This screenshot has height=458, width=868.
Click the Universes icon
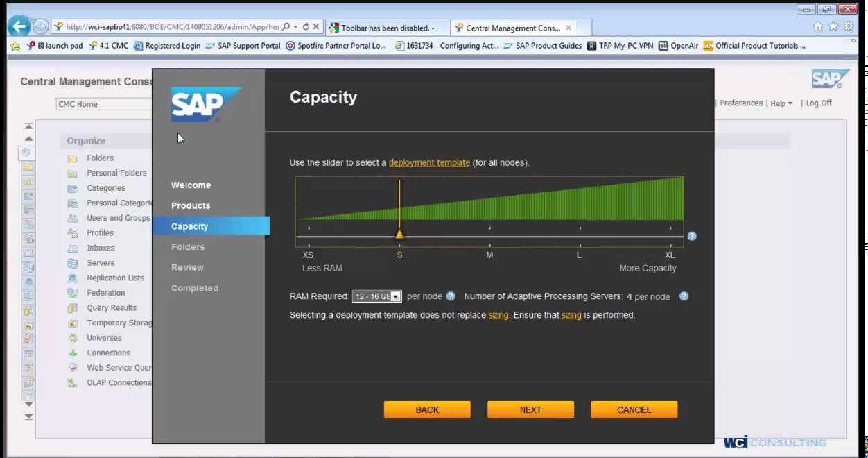point(72,338)
